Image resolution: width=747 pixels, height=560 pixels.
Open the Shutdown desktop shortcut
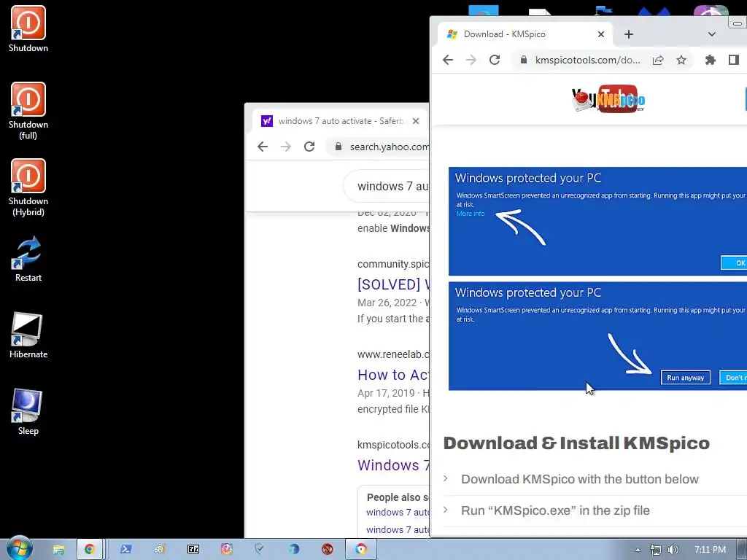pyautogui.click(x=28, y=28)
